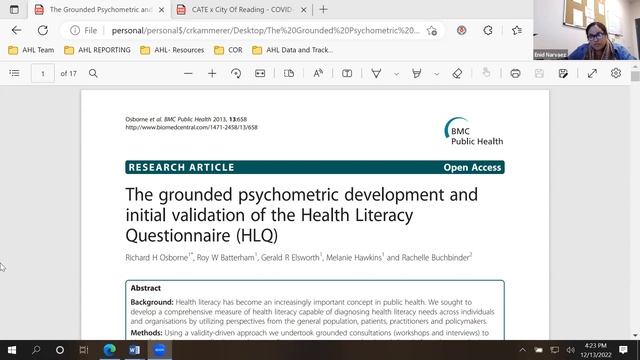This screenshot has width=640, height=360.
Task: Click the author name Rachelle Buchbinder
Action: (x=436, y=258)
